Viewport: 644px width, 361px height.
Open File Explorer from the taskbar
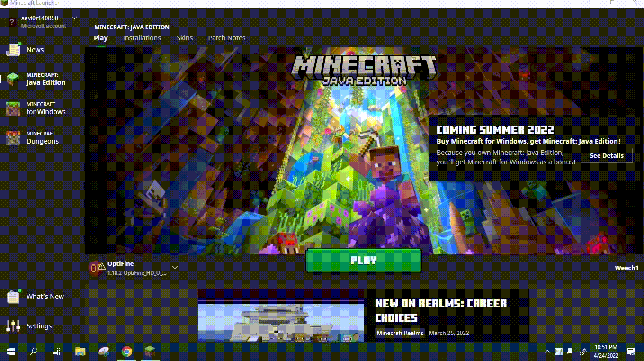pyautogui.click(x=80, y=352)
